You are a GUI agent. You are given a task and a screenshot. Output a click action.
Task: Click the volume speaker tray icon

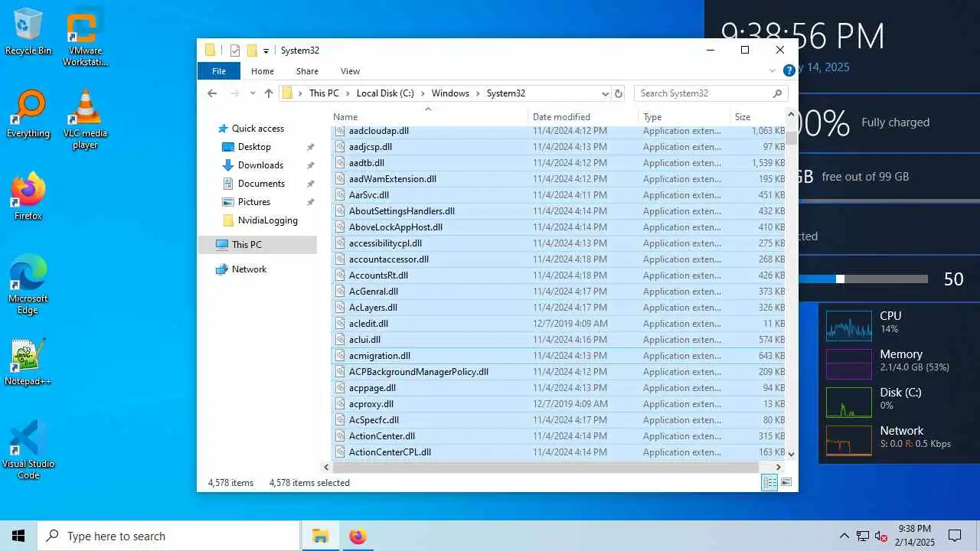tap(881, 536)
